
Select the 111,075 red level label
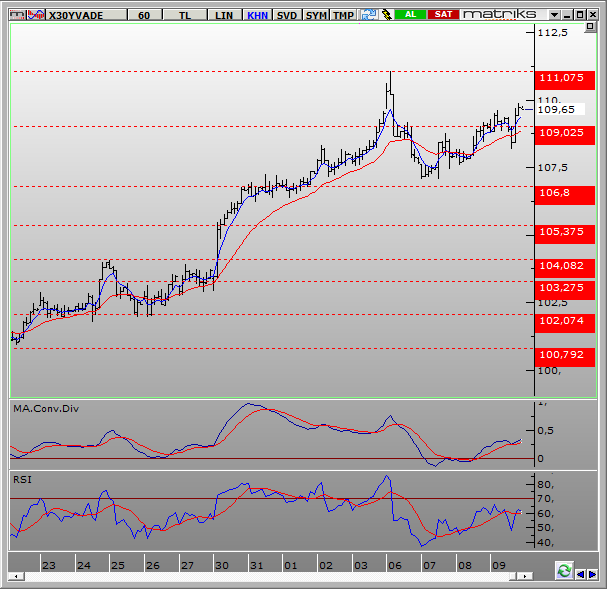(564, 78)
